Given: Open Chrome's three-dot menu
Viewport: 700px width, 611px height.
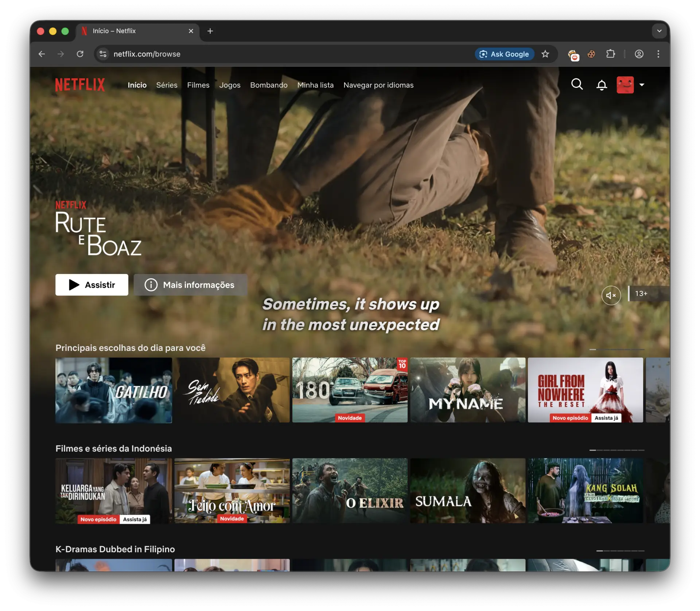Looking at the screenshot, I should pyautogui.click(x=658, y=54).
